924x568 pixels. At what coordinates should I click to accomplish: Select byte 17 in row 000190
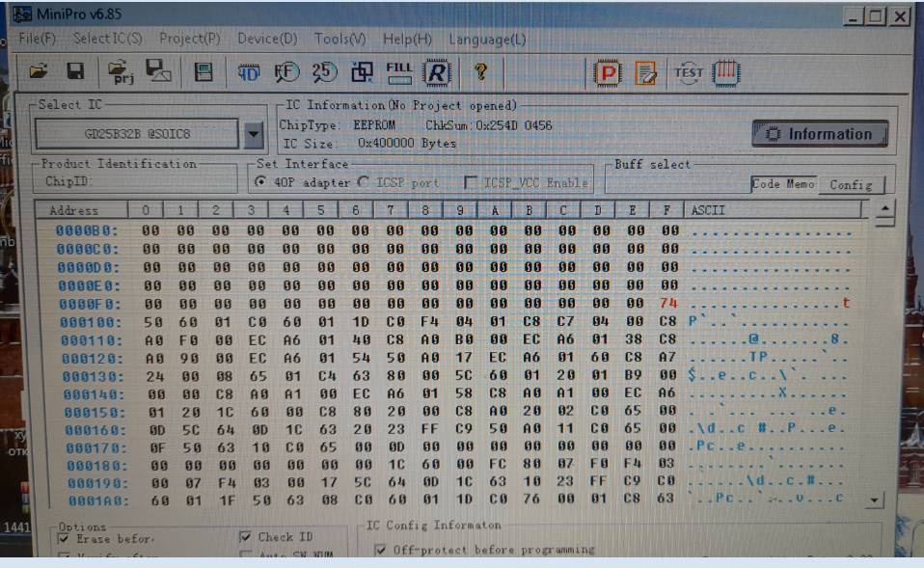(x=328, y=482)
